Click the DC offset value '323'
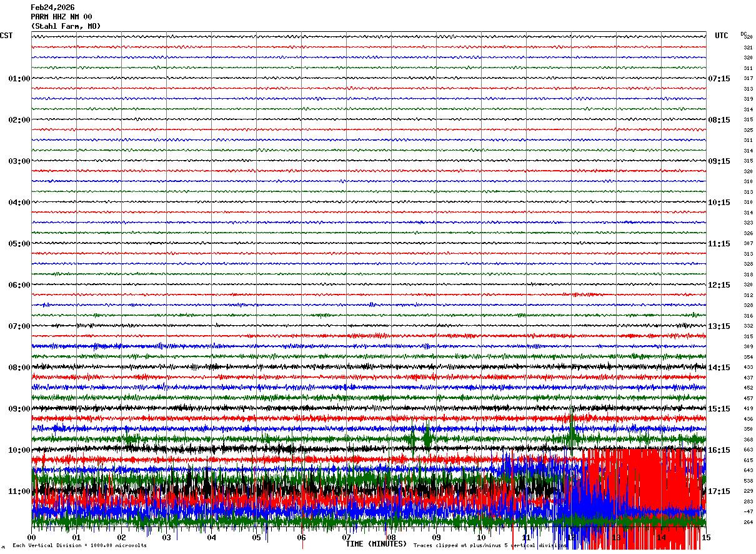The height and width of the screenshot is (554, 756). pyautogui.click(x=748, y=223)
